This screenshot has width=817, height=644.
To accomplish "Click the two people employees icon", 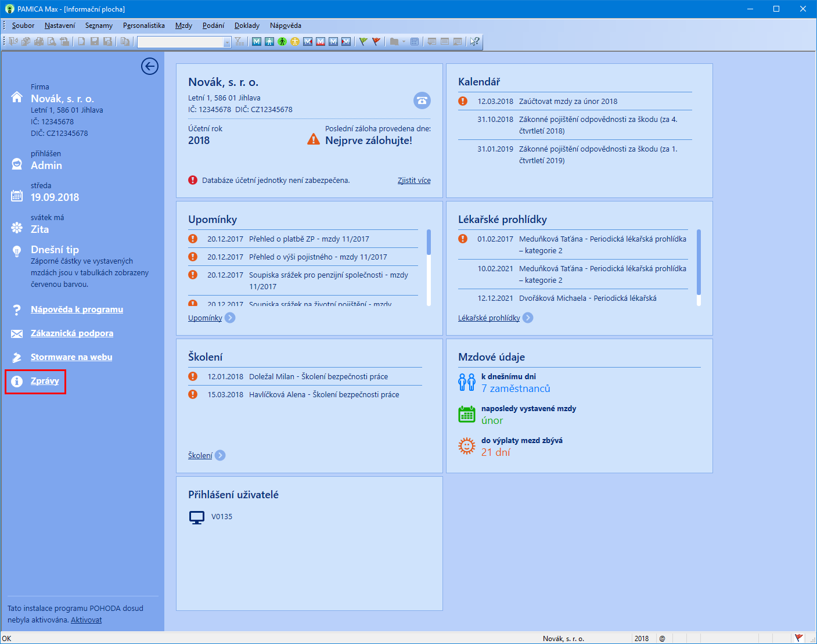I will (x=467, y=382).
